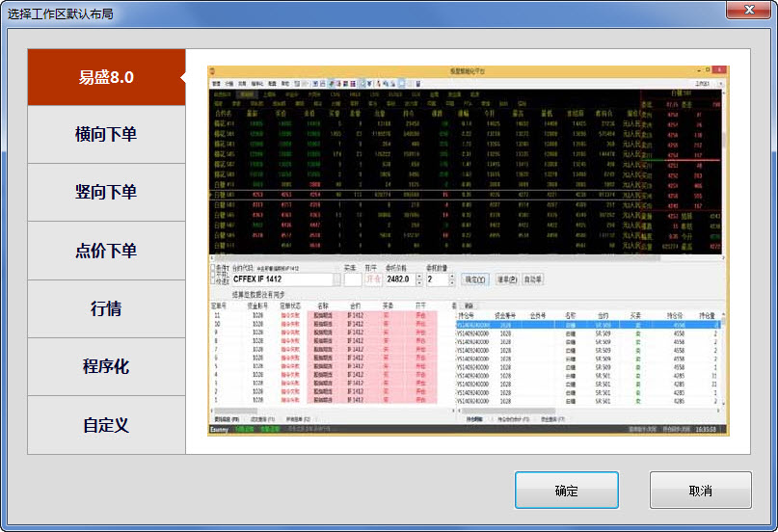Open the dropdown beside the CFFEX IF 1412 field

click(x=337, y=279)
